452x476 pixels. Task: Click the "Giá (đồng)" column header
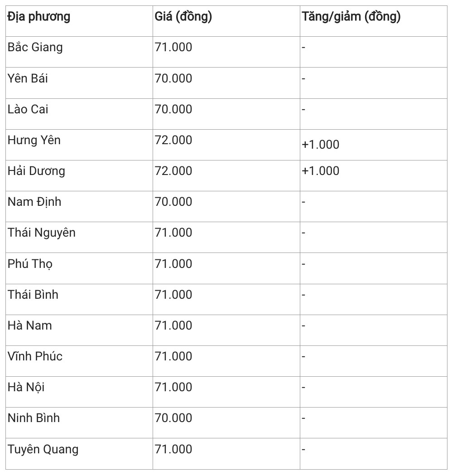(x=183, y=17)
